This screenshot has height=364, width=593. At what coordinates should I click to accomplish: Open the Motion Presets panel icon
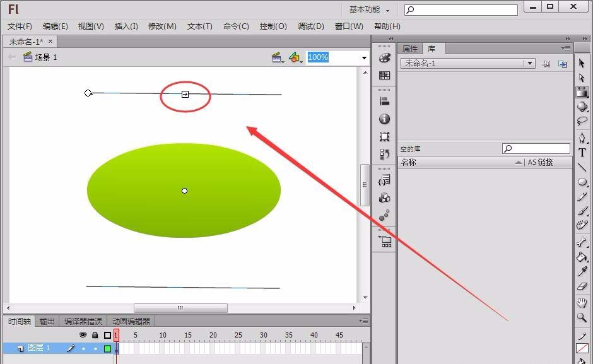385,215
